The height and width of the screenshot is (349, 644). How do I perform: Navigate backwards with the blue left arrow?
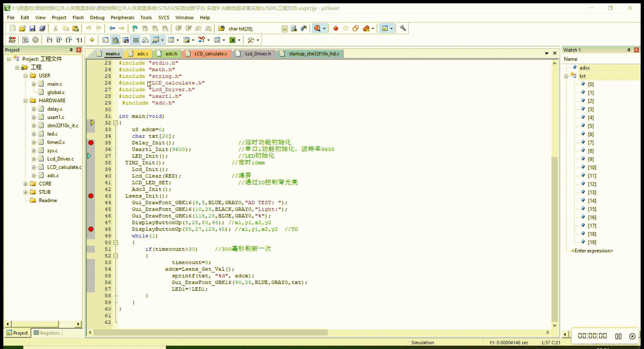[x=112, y=29]
